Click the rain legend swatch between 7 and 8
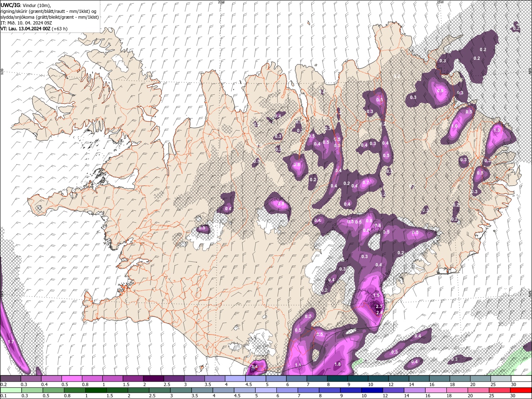 pos(308,390)
